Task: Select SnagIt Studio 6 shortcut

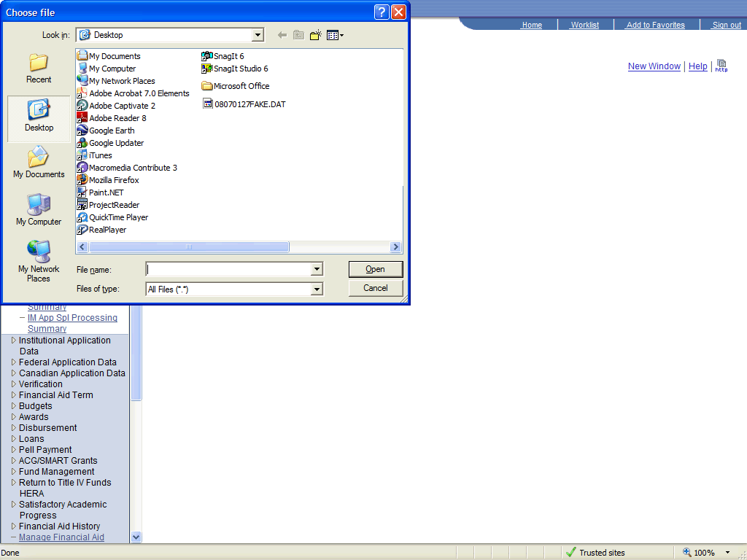Action: point(235,68)
